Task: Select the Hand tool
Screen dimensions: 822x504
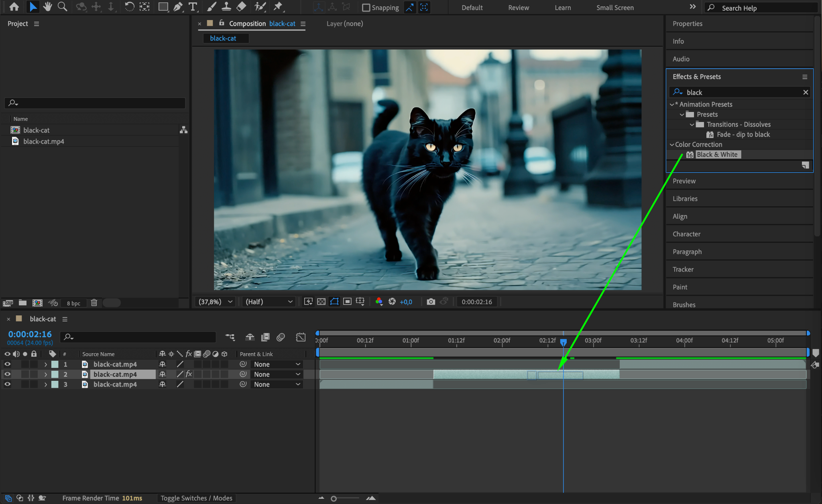Action: pyautogui.click(x=48, y=7)
